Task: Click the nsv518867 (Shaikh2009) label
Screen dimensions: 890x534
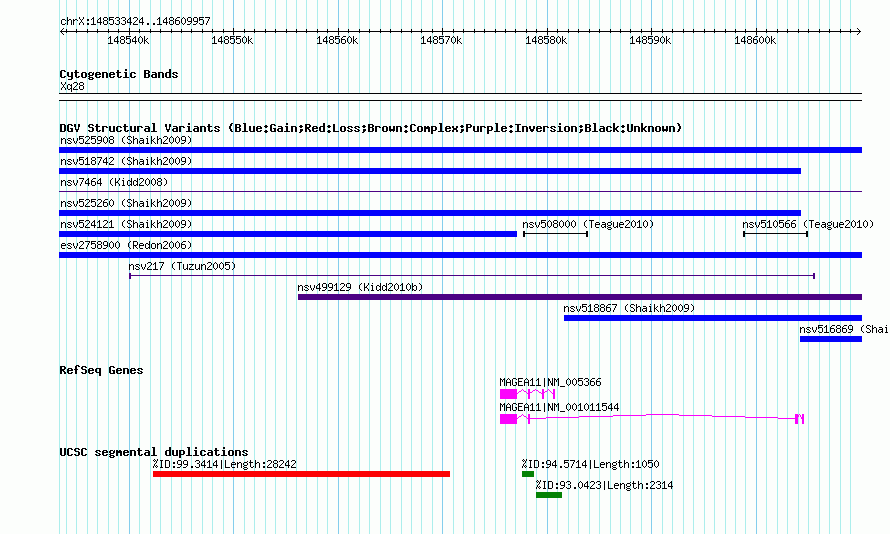Action: pos(629,308)
